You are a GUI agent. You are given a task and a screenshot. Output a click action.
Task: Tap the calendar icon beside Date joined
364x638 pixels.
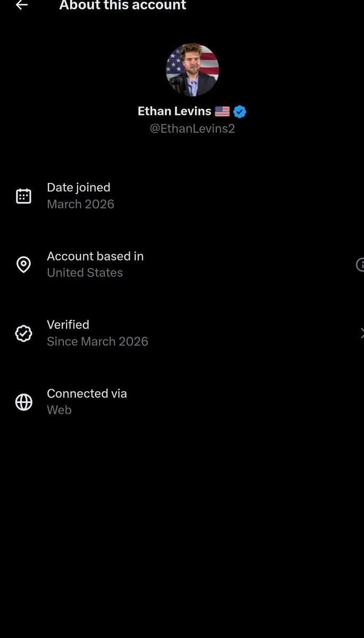click(23, 196)
